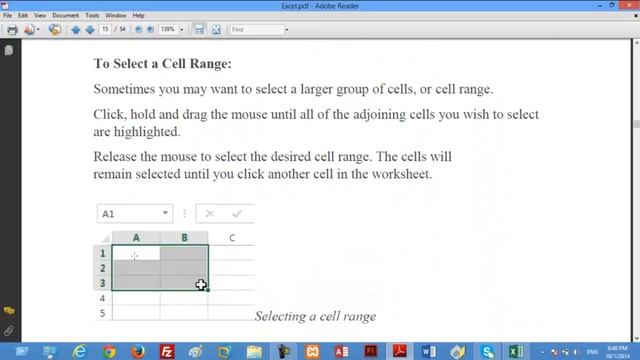The width and height of the screenshot is (640, 360).
Task: Click the current page number field
Action: point(105,29)
